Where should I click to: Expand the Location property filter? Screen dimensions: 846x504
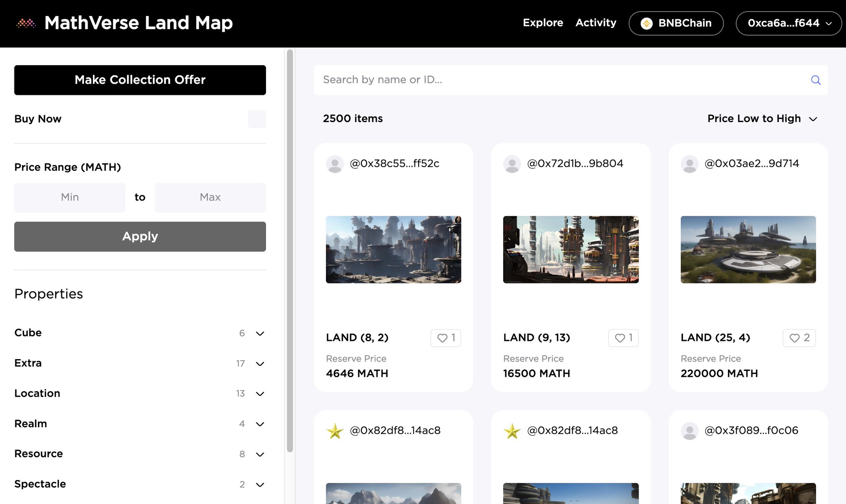pyautogui.click(x=260, y=394)
